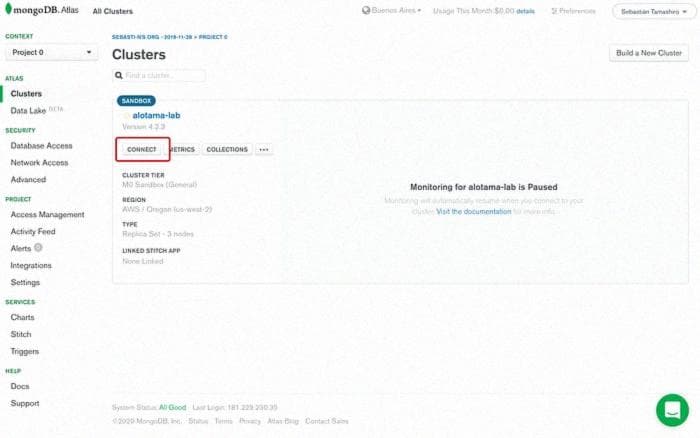Image resolution: width=700 pixels, height=438 pixels.
Task: Open the footer Status link
Action: (x=198, y=421)
